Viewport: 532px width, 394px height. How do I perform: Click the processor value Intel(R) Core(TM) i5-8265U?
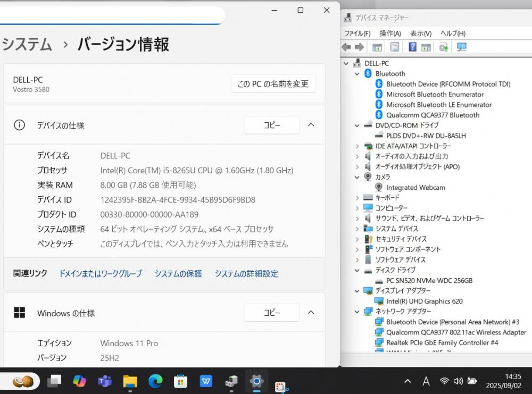[197, 170]
